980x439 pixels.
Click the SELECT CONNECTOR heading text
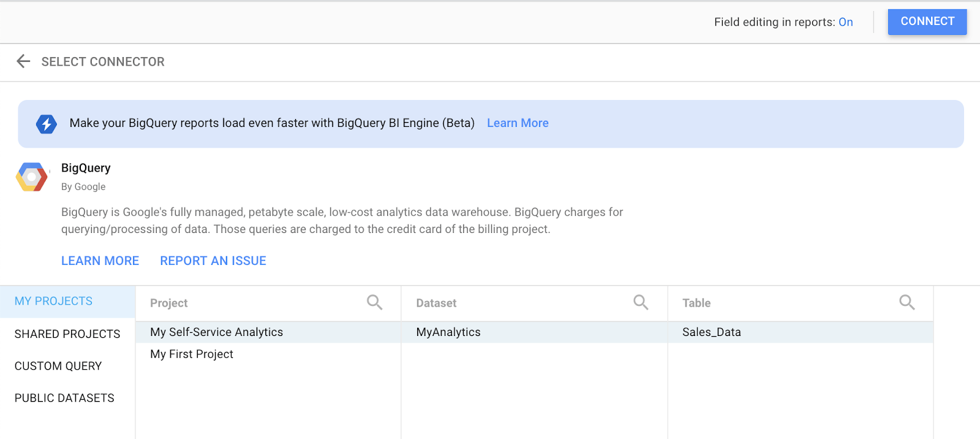click(103, 62)
